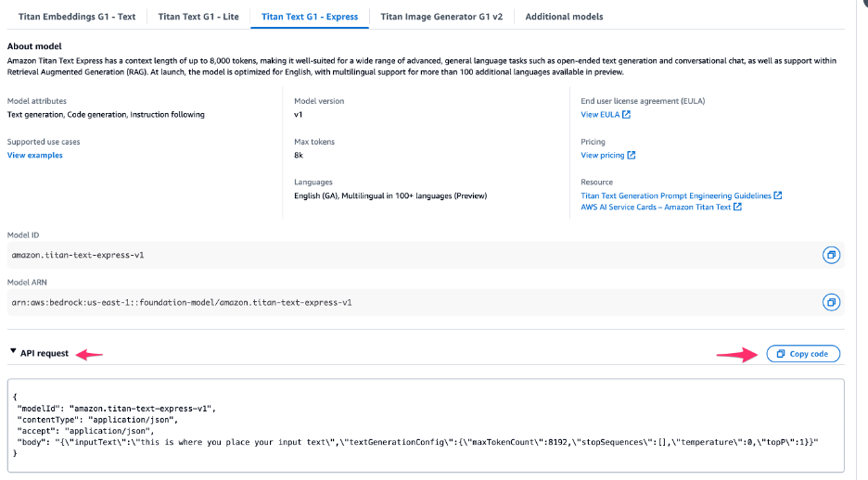Open the Additional models tab

(x=564, y=17)
